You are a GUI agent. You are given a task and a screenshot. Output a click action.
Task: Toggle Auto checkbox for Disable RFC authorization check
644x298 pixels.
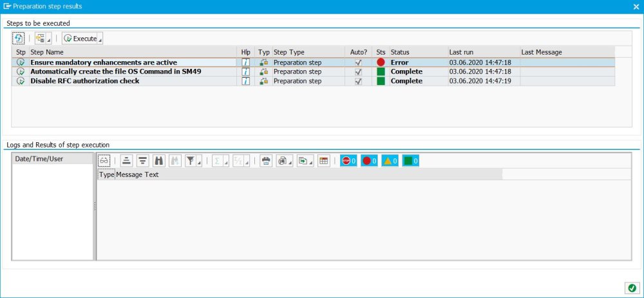359,81
